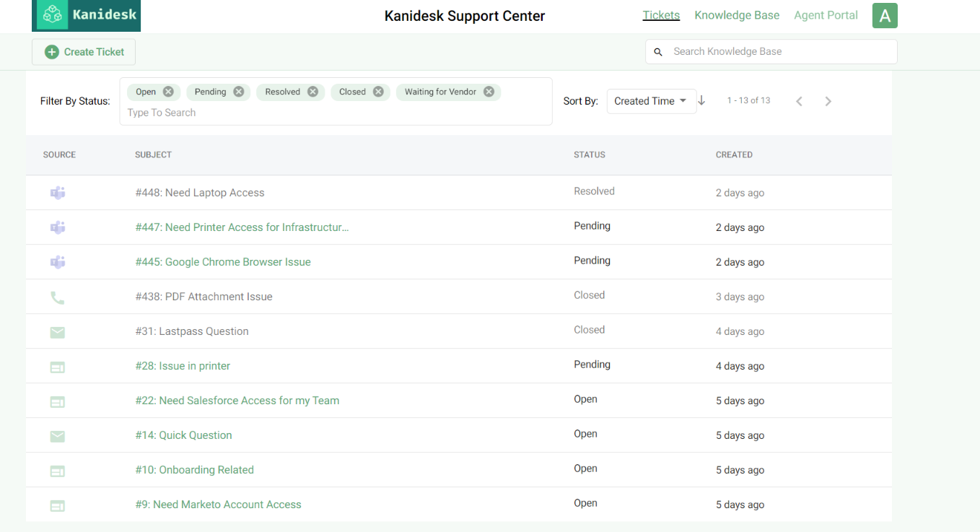Click the search magnifier icon
Image resolution: width=980 pixels, height=532 pixels.
[x=658, y=52]
